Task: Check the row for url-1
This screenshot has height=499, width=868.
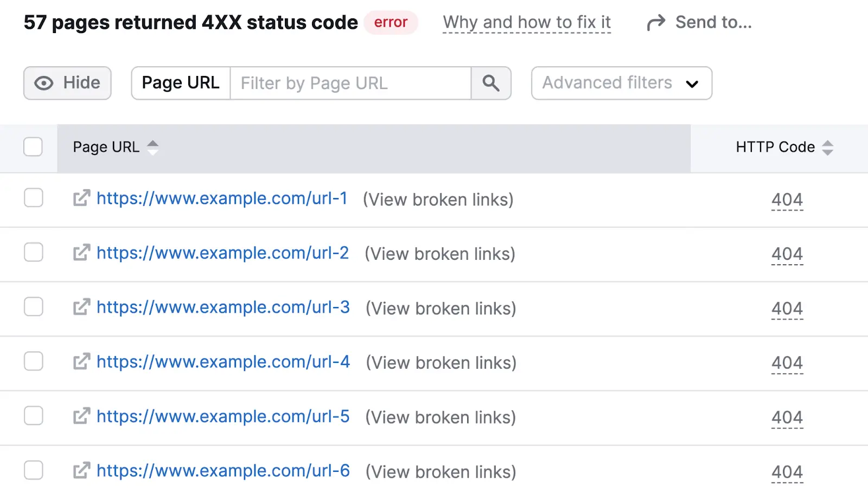Action: point(33,198)
